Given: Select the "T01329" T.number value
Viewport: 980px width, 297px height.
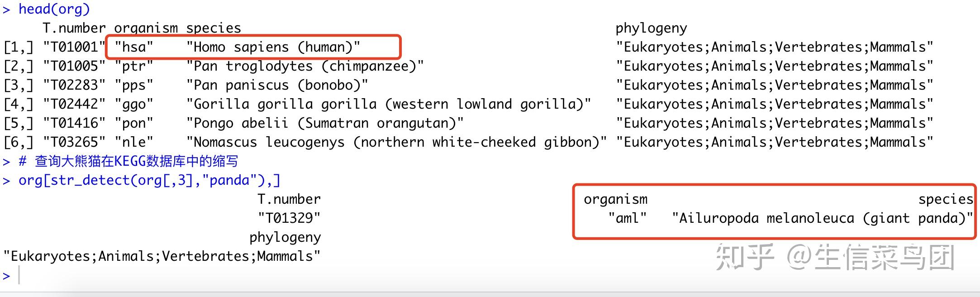Looking at the screenshot, I should click(x=289, y=218).
